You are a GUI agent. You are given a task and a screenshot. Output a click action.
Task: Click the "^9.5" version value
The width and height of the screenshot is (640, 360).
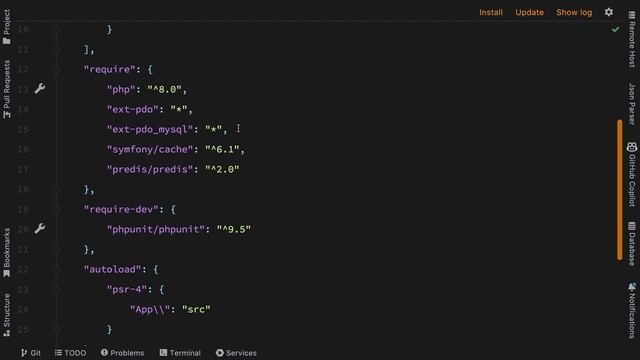click(233, 229)
